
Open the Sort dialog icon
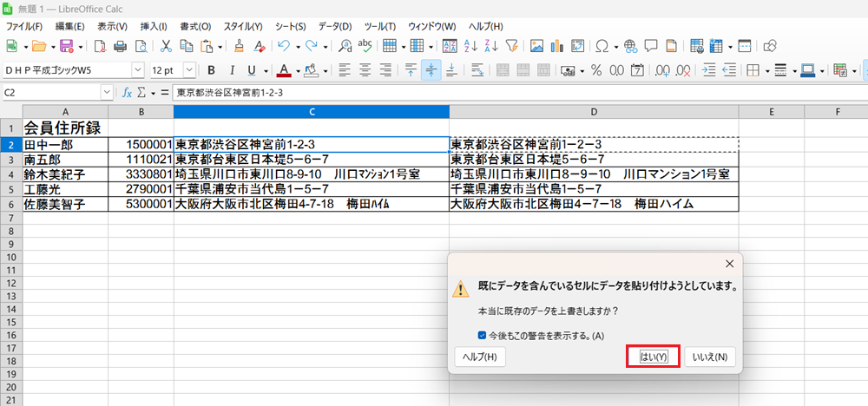450,46
